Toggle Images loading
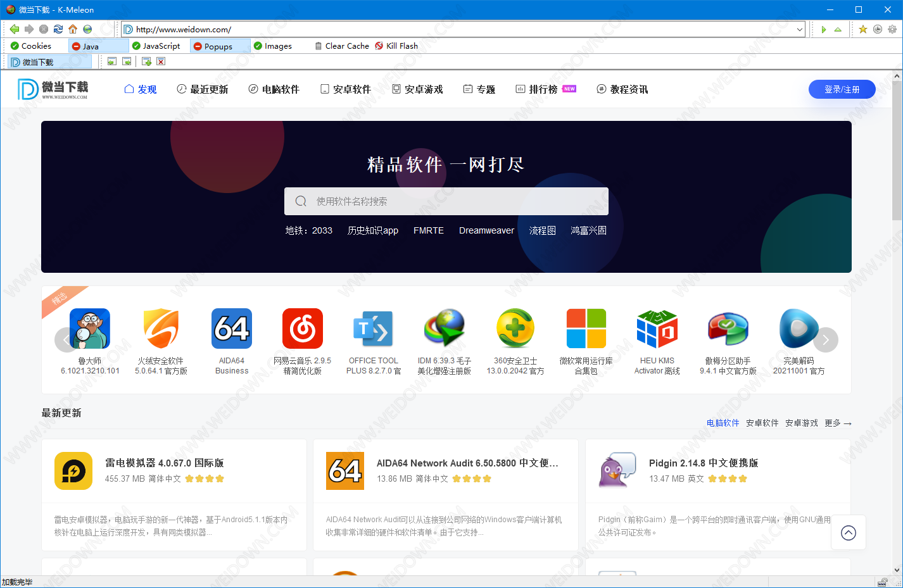The height and width of the screenshot is (588, 903). coord(273,46)
